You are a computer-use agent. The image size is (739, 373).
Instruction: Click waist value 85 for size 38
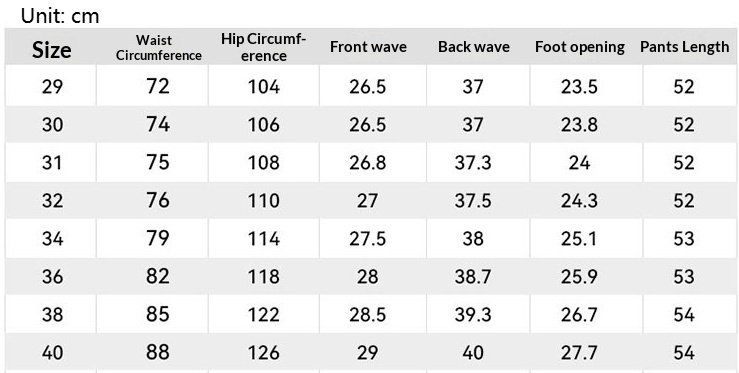click(158, 314)
